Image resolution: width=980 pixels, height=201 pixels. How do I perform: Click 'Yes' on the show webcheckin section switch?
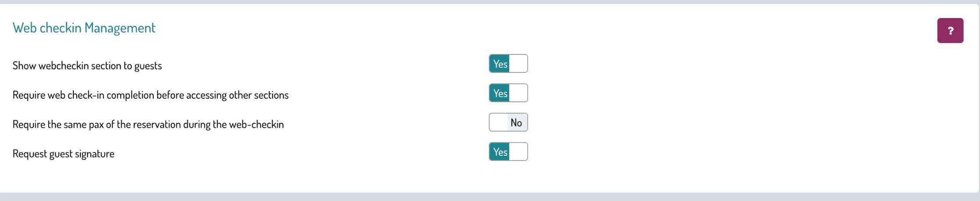tap(500, 64)
